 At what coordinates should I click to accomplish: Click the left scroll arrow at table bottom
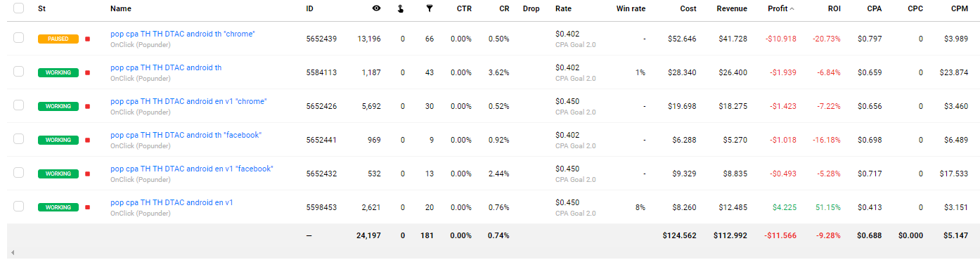pyautogui.click(x=12, y=252)
